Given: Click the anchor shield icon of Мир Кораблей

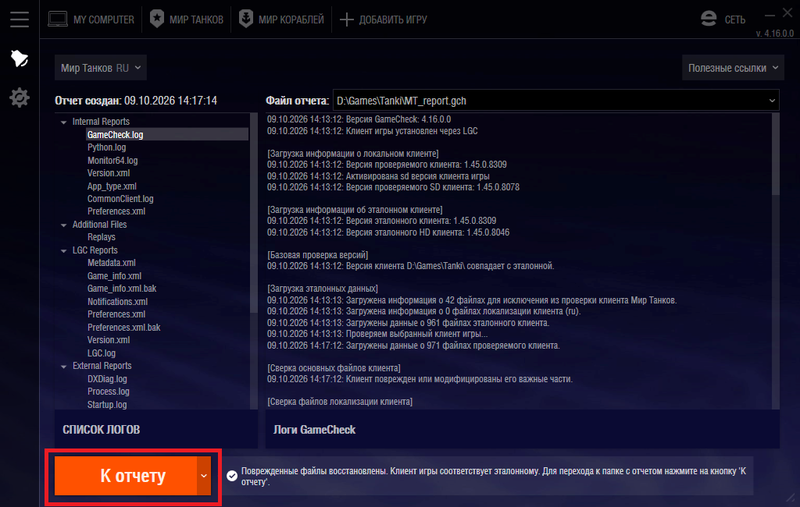Looking at the screenshot, I should point(246,19).
